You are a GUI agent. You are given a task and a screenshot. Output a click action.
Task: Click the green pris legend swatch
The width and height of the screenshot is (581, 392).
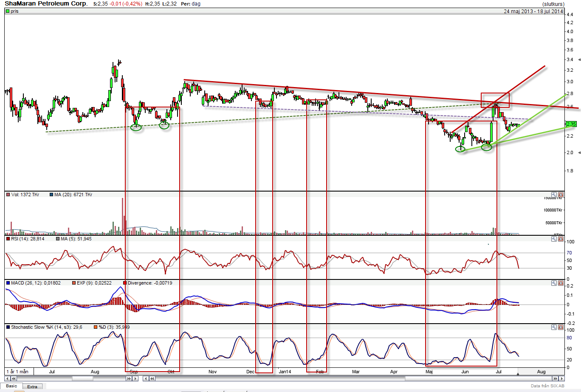(x=8, y=11)
